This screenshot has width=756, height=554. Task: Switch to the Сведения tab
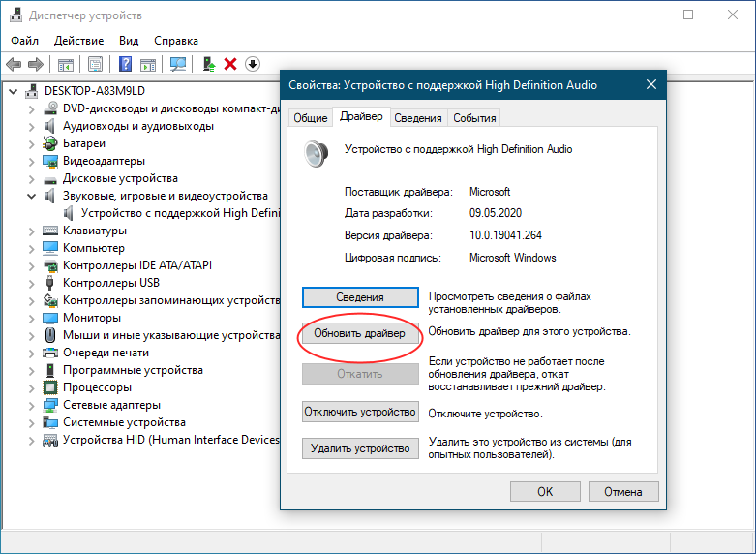(x=418, y=118)
